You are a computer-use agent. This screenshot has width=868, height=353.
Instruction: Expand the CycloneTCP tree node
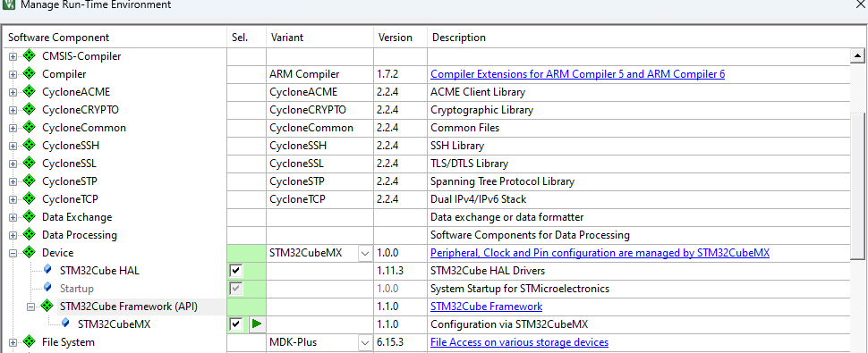pyautogui.click(x=13, y=199)
